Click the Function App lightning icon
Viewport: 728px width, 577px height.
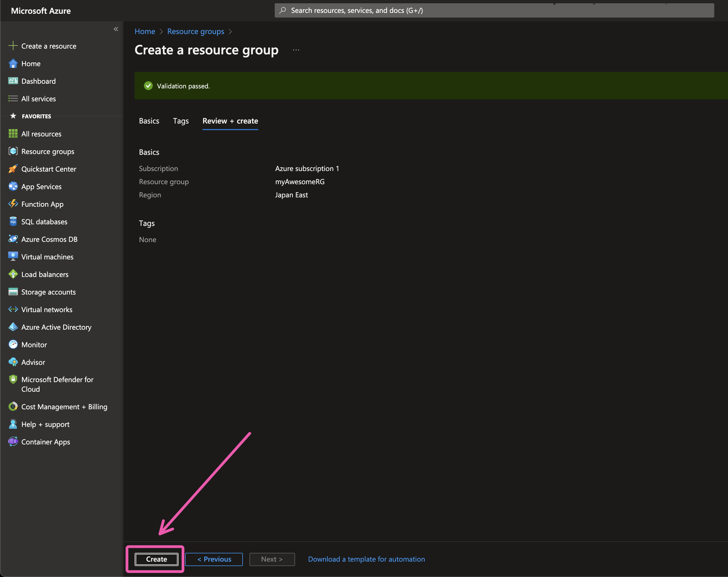point(13,204)
